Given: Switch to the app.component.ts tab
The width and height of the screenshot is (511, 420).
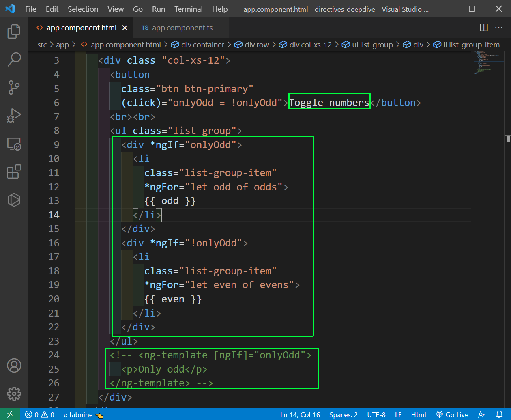Looking at the screenshot, I should tap(182, 28).
